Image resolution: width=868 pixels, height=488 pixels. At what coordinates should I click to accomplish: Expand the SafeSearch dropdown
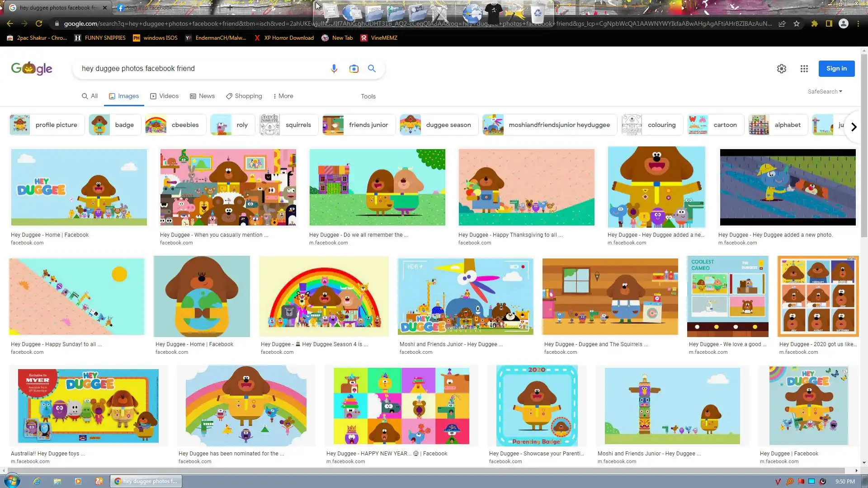point(825,91)
